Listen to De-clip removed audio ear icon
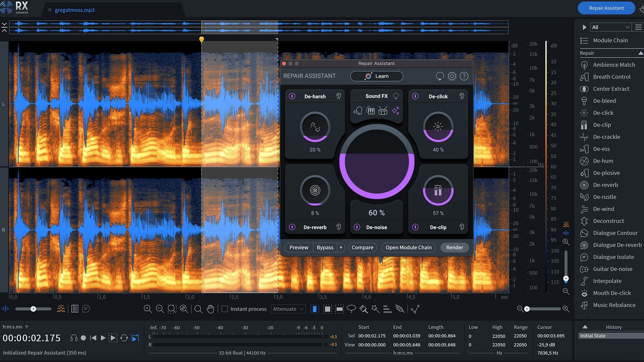 pos(462,227)
